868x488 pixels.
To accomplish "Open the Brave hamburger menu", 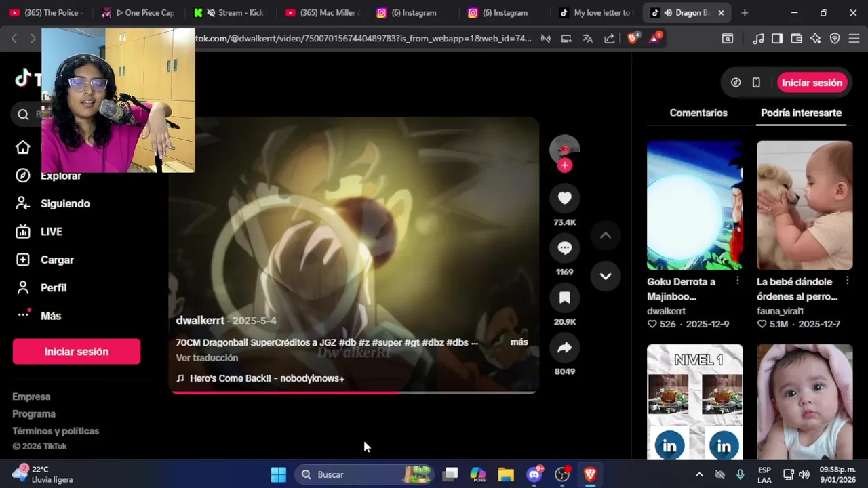I will [x=854, y=39].
